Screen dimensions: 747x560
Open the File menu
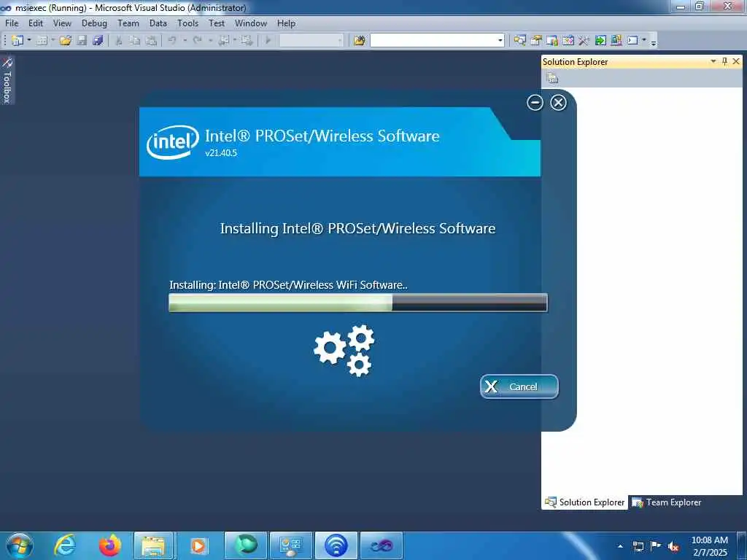click(12, 23)
